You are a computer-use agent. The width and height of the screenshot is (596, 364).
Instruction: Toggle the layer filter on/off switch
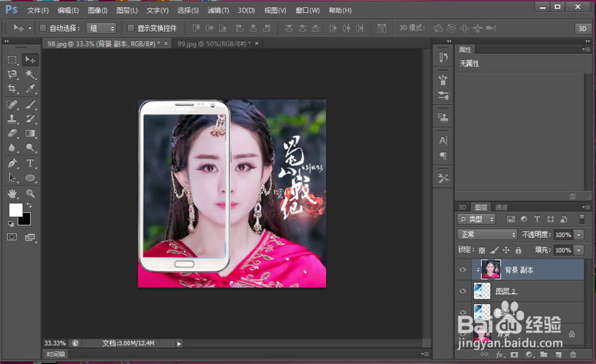582,219
